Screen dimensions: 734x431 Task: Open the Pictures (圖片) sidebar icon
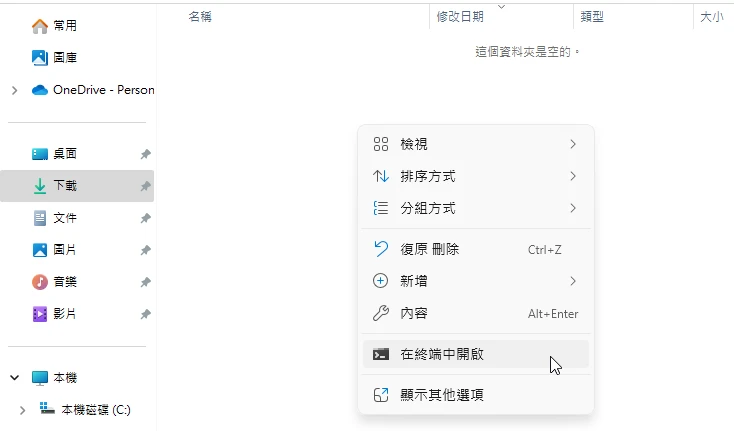40,250
